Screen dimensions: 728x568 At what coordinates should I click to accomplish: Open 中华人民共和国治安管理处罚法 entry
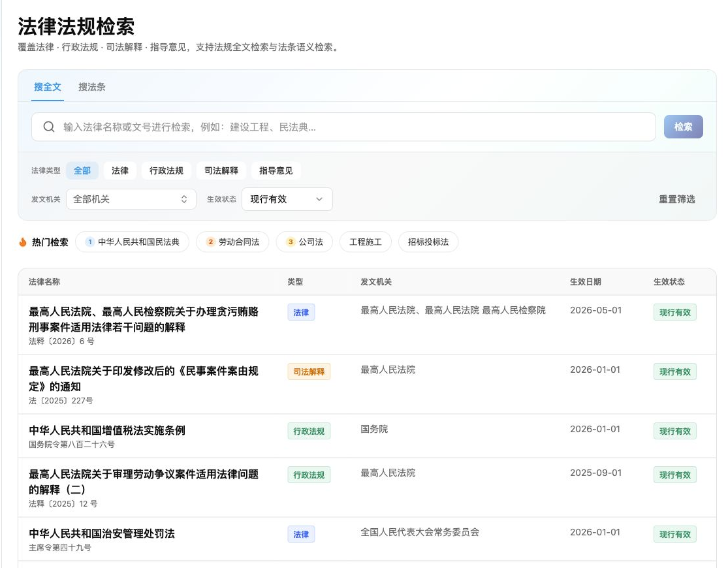(x=102, y=533)
